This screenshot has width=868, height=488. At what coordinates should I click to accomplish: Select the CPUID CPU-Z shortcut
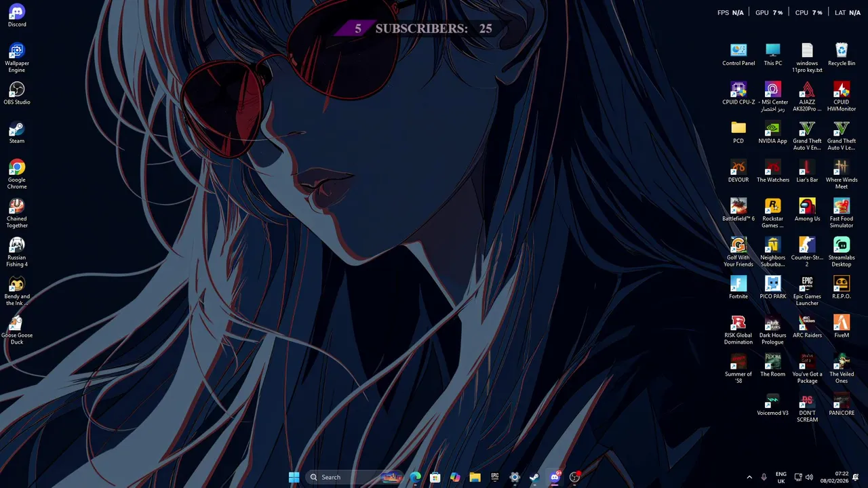point(738,94)
